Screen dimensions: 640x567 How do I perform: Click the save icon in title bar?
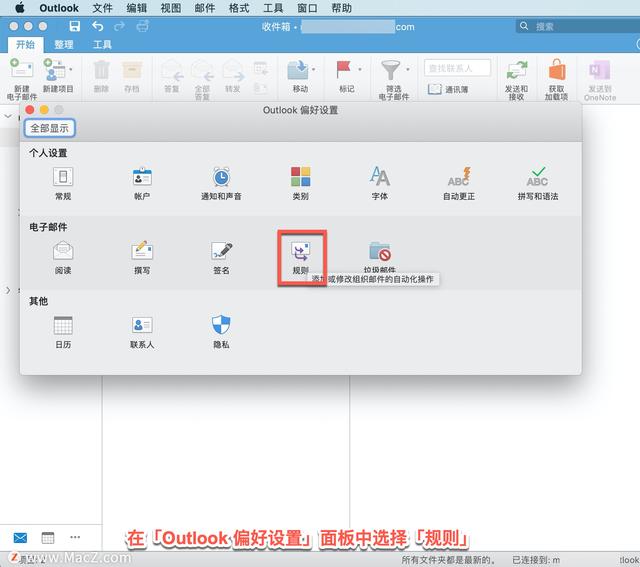[x=74, y=27]
